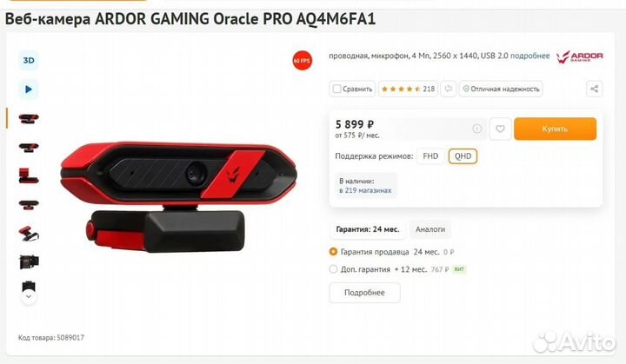Screen dimensions: 626x364
Task: Expand more thumbnails with down chevron
Action: [x=29, y=296]
